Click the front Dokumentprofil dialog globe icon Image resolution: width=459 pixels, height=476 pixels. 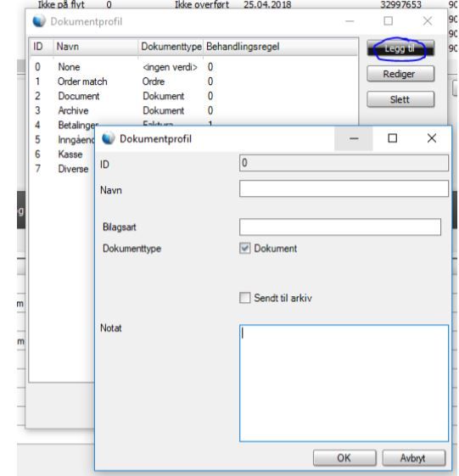[109, 138]
